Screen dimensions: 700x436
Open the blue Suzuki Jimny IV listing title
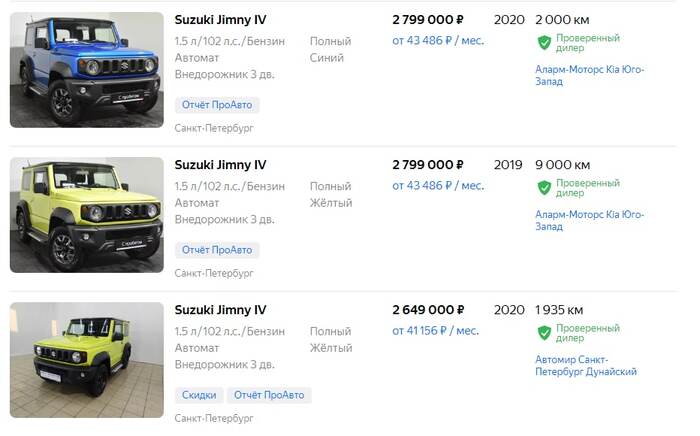click(x=220, y=19)
